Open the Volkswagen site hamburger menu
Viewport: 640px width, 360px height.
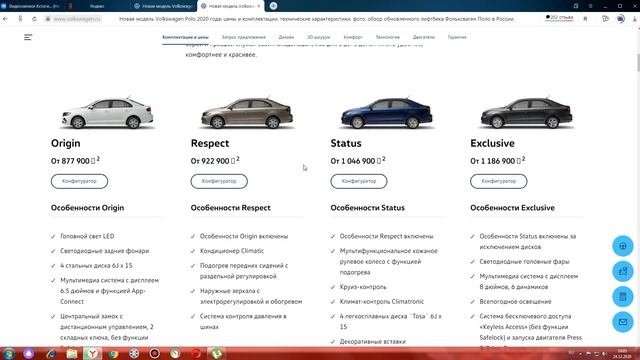[28, 37]
